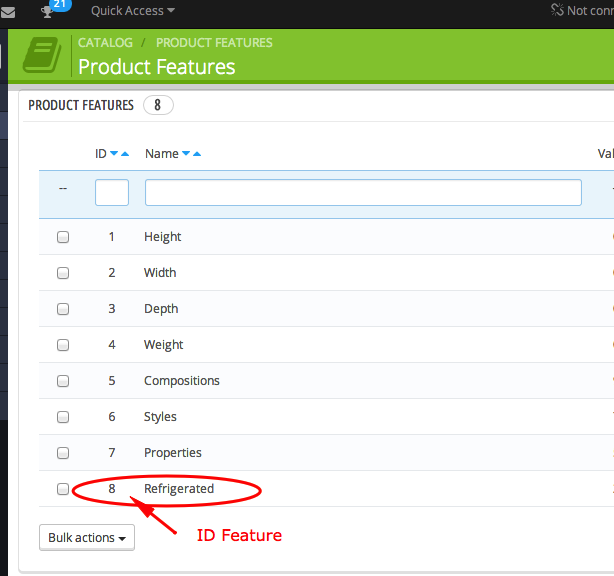Click the not connected link icon

[558, 10]
